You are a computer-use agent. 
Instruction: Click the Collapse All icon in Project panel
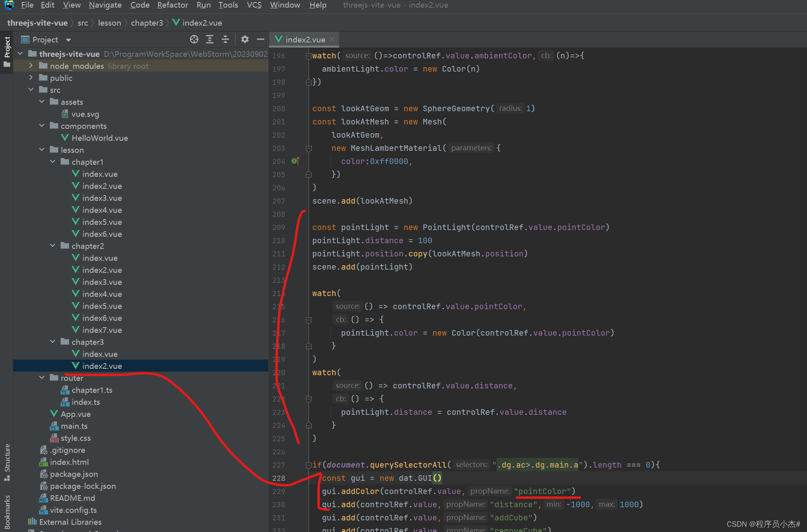pos(225,39)
